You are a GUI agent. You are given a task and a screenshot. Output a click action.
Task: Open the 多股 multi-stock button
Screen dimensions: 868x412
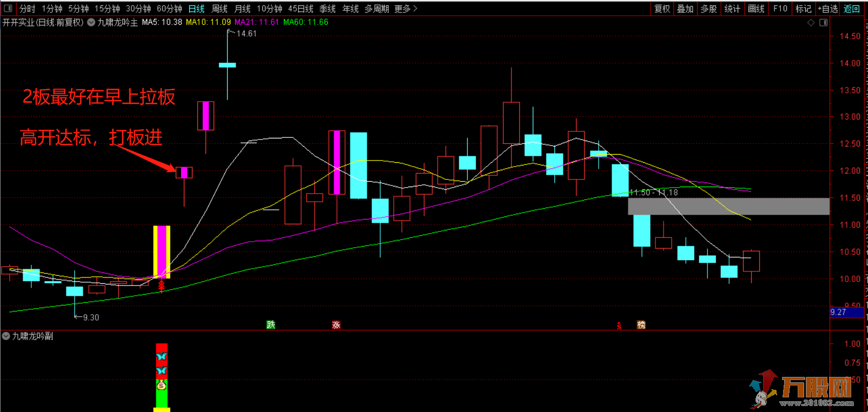pyautogui.click(x=708, y=9)
